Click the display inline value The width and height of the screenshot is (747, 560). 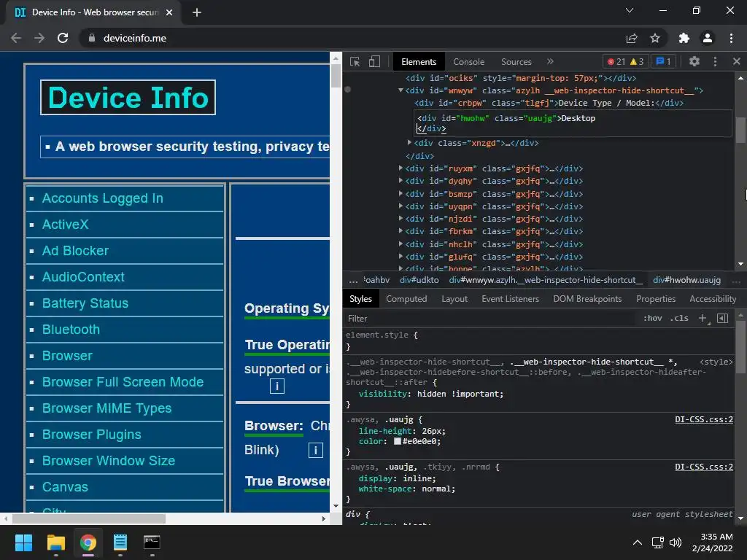419,478
